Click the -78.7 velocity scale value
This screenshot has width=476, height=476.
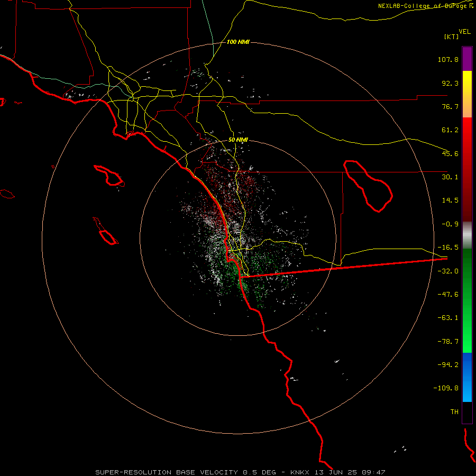point(448,342)
